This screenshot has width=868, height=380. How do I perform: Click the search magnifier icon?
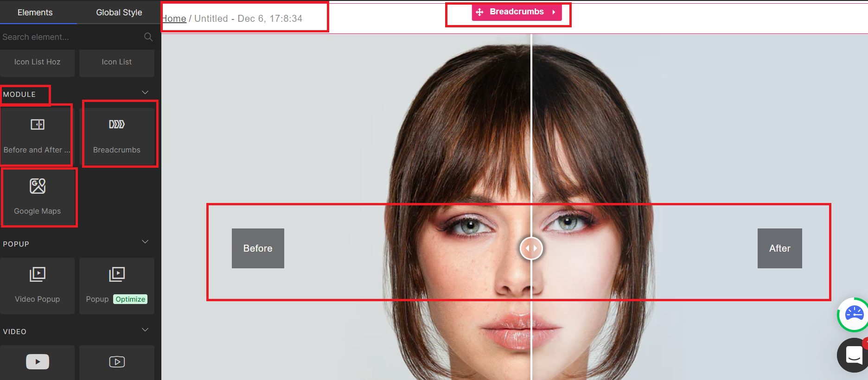tap(148, 37)
